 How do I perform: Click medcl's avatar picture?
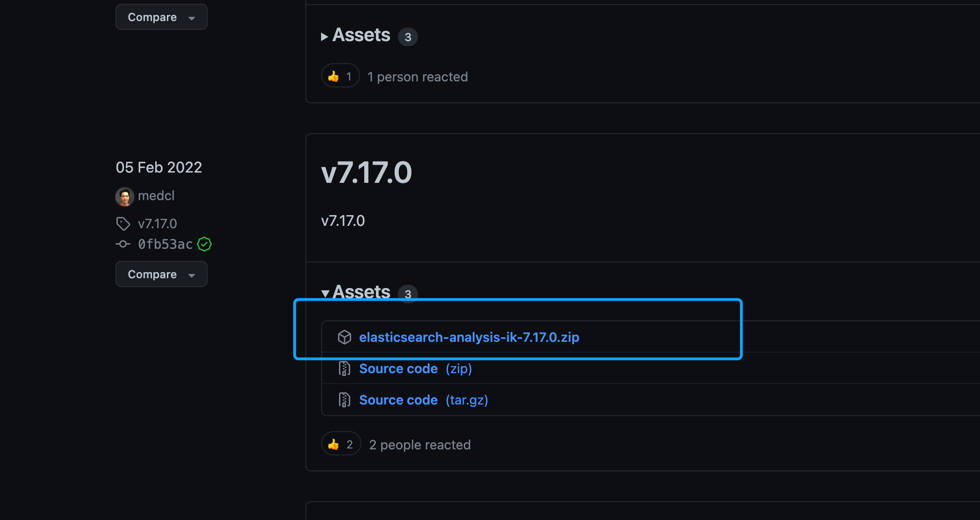pyautogui.click(x=124, y=196)
